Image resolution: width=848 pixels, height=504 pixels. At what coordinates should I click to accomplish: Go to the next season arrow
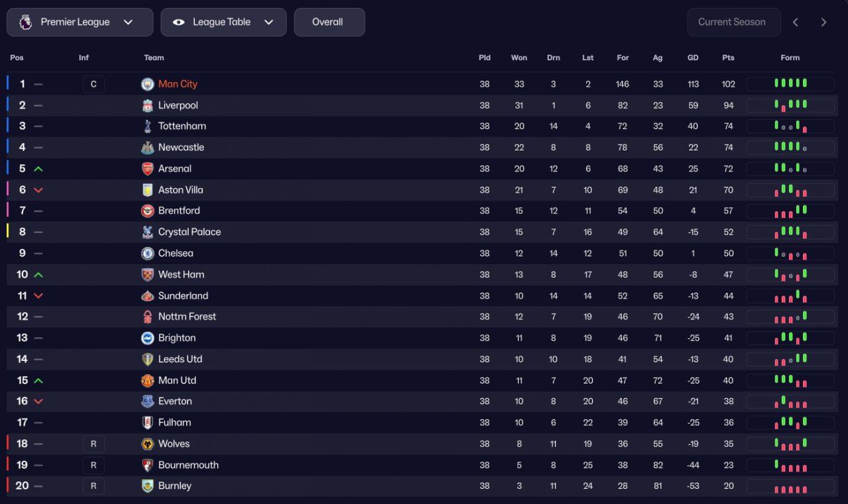point(824,22)
